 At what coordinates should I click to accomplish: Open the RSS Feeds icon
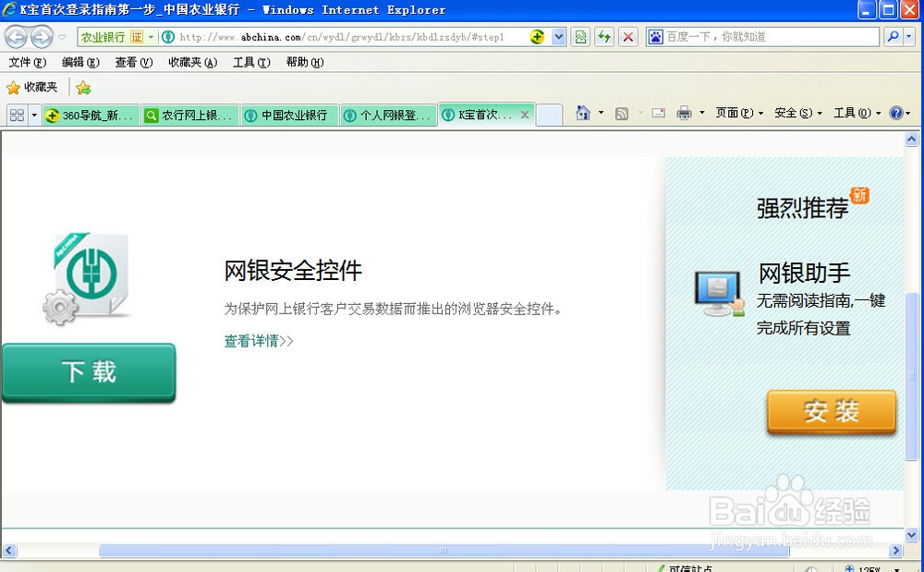point(623,113)
